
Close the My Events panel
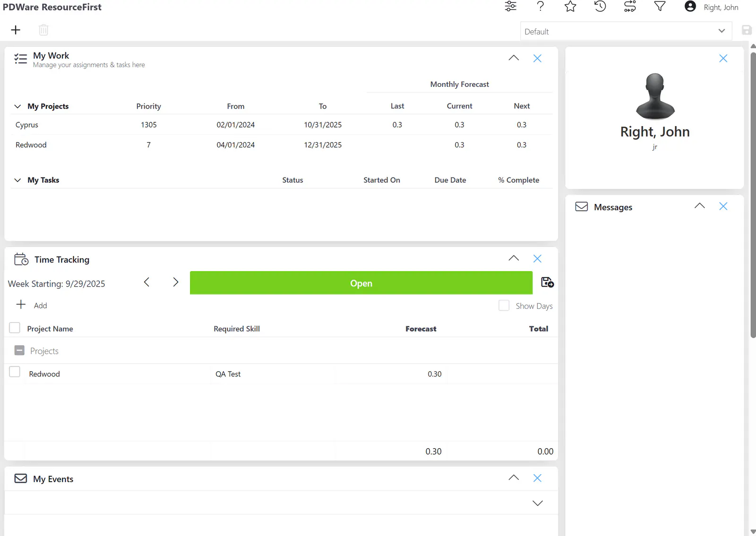pyautogui.click(x=537, y=478)
